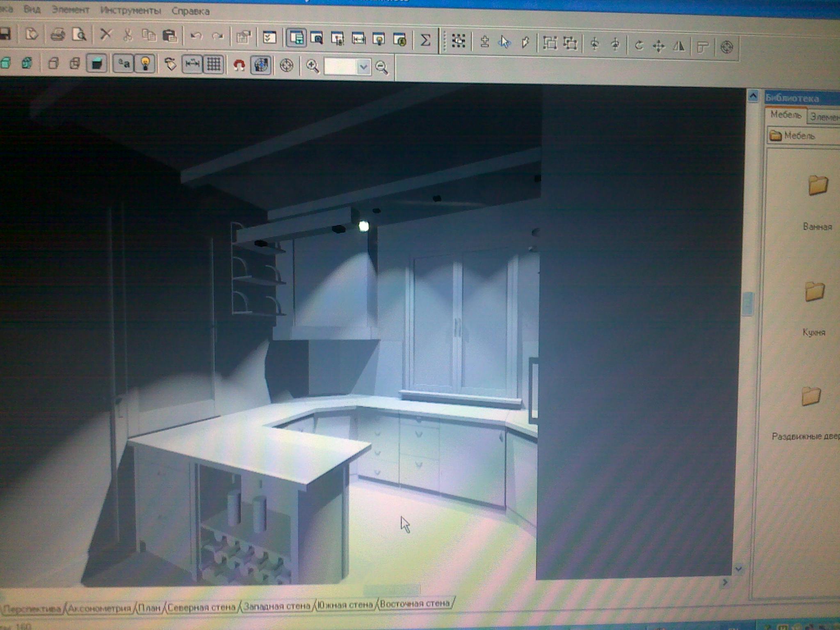Toggle the globe button beside the magnet
The image size is (840, 630).
click(x=261, y=66)
